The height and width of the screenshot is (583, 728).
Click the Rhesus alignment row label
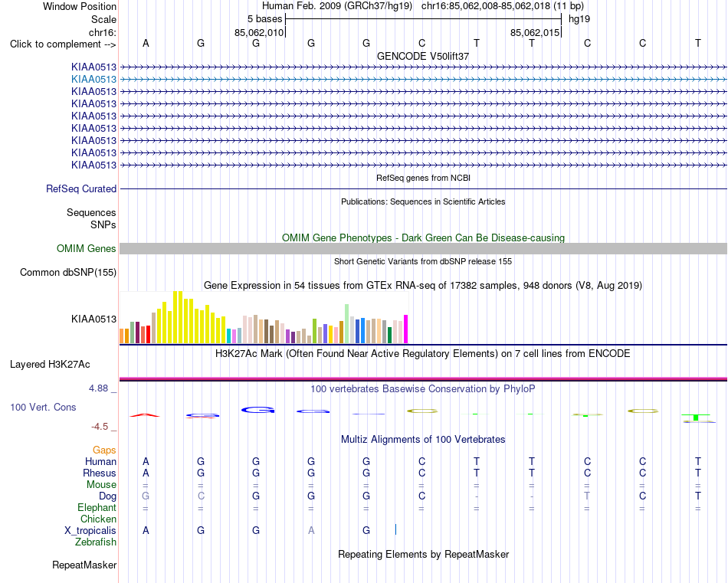(100, 473)
